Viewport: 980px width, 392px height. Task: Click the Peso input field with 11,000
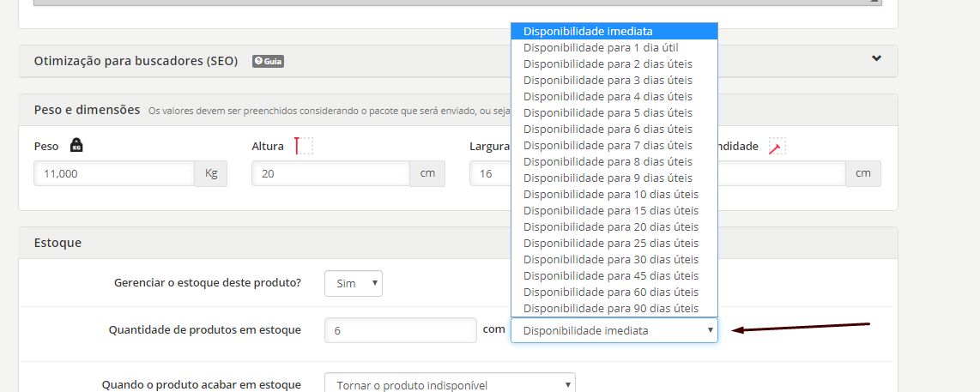point(114,173)
